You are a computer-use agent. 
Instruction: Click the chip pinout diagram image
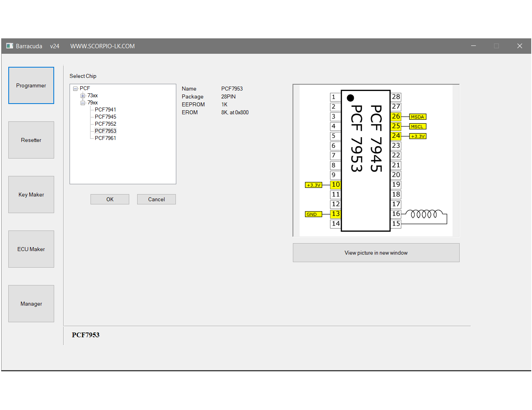coord(376,160)
